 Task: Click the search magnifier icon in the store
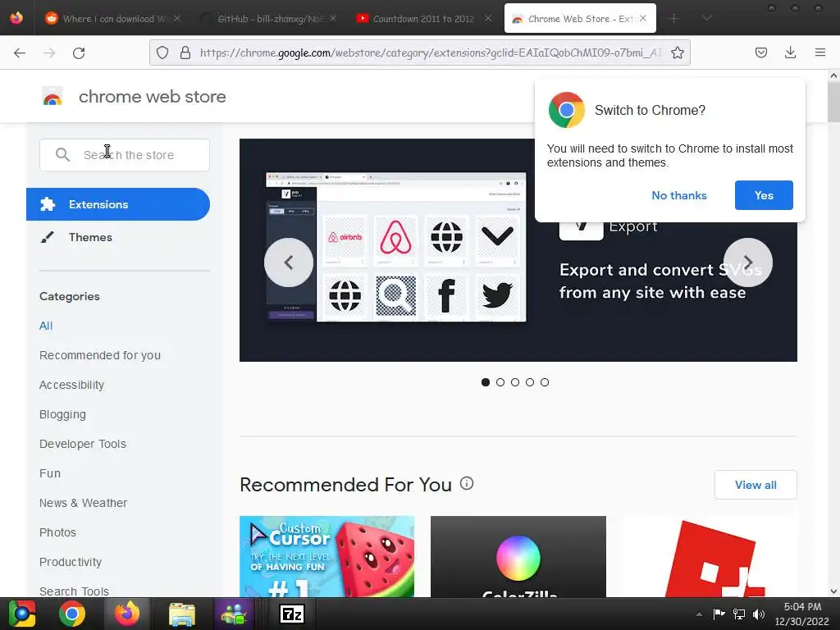point(62,155)
